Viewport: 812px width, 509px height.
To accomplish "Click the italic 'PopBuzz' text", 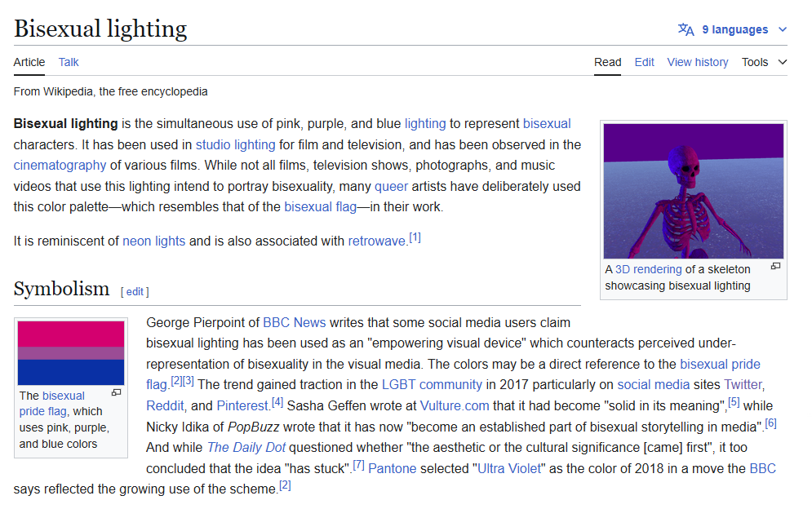I will (x=253, y=427).
